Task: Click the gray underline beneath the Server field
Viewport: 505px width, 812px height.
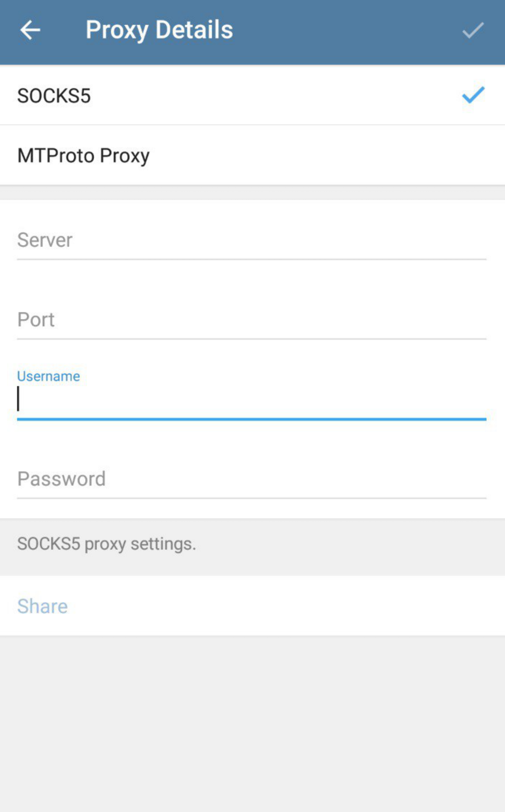Action: 252,260
